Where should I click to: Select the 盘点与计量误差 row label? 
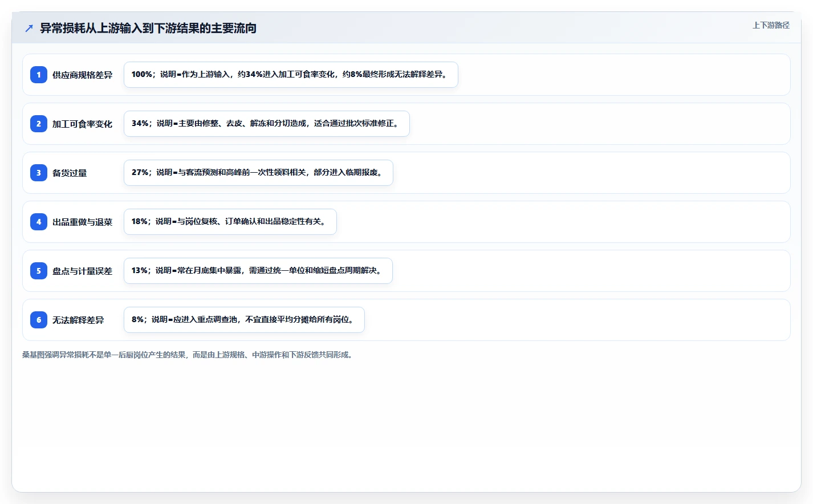point(82,271)
